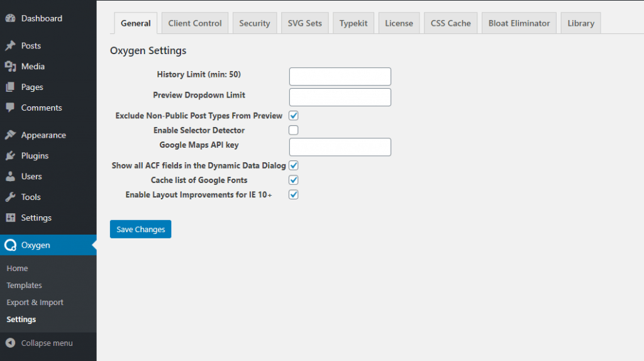Viewport: 644px width, 361px height.
Task: Collapse the admin sidebar menu
Action: coord(39,343)
